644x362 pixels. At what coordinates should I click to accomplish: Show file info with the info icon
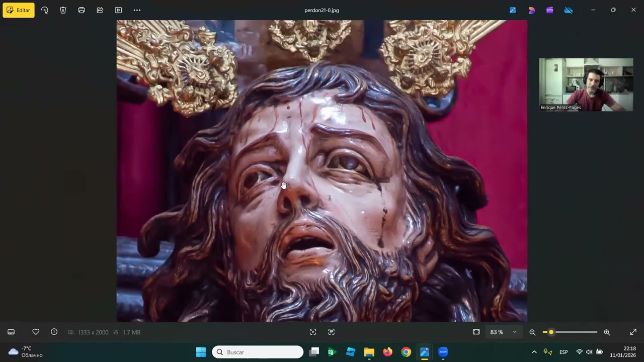tap(54, 332)
